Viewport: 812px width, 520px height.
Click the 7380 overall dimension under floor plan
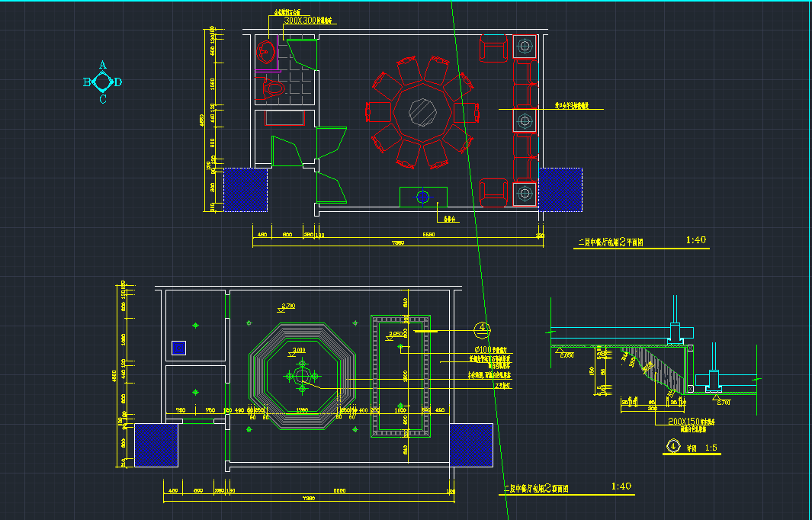point(398,242)
